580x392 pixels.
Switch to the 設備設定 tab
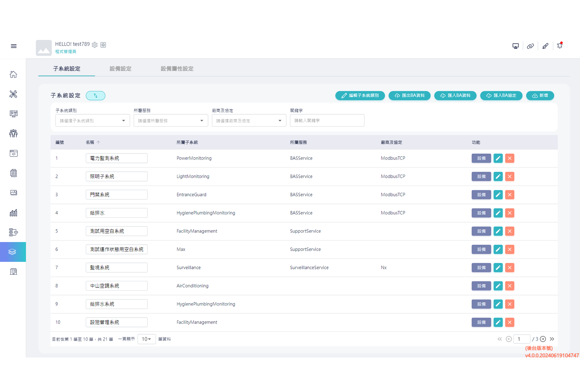coord(120,69)
